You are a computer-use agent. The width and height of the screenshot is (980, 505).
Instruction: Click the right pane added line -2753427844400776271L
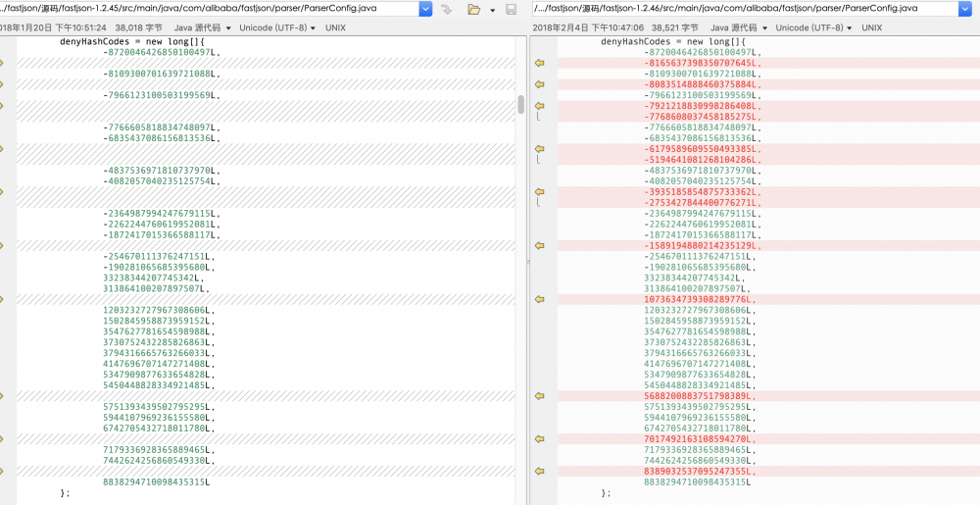[703, 203]
